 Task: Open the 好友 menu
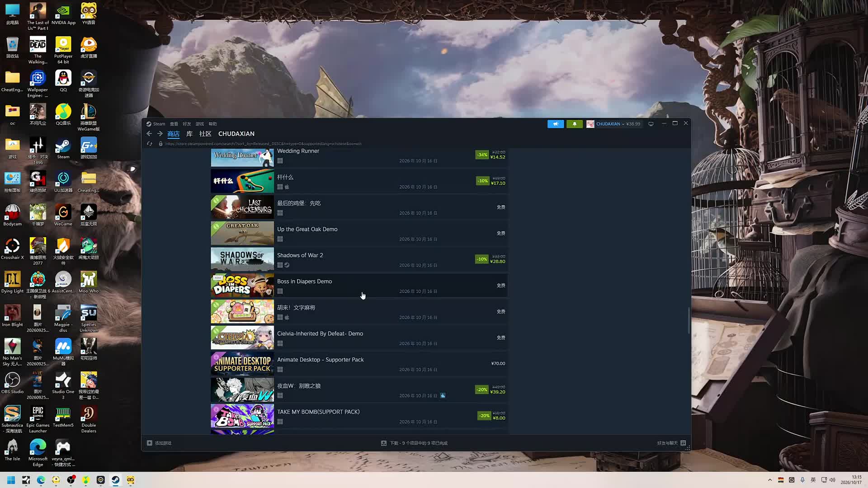(187, 124)
